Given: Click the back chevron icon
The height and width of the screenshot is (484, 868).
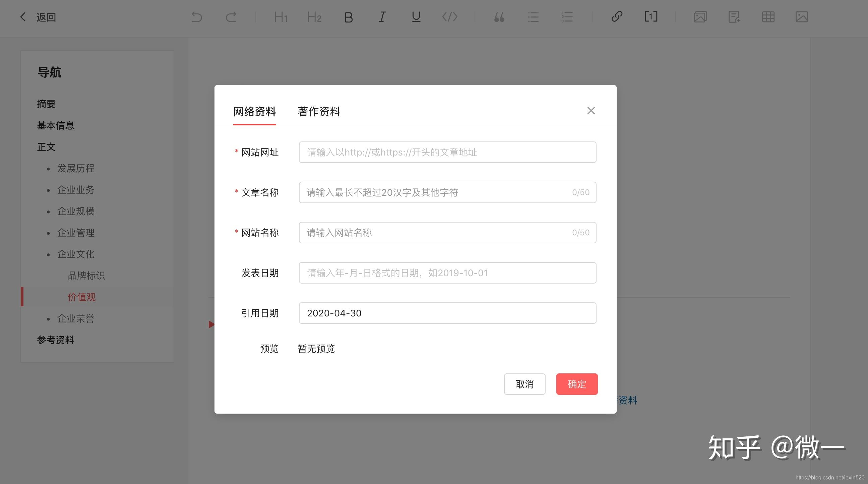Looking at the screenshot, I should click(x=22, y=17).
